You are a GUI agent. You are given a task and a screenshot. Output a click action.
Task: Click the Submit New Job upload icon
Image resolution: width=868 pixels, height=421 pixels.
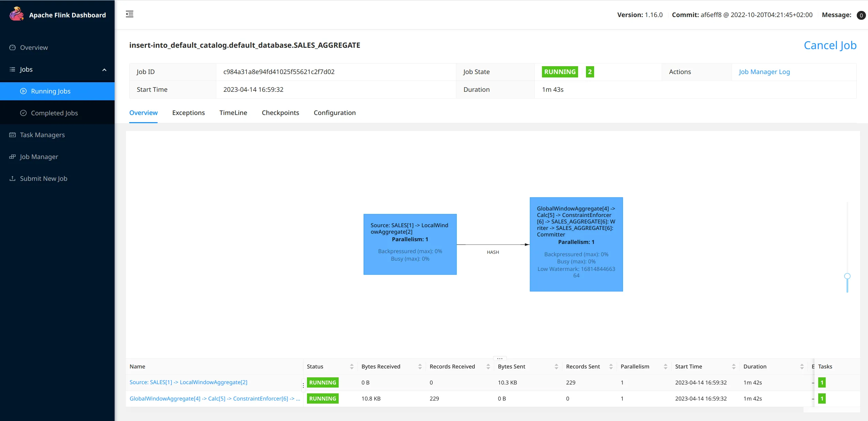13,178
